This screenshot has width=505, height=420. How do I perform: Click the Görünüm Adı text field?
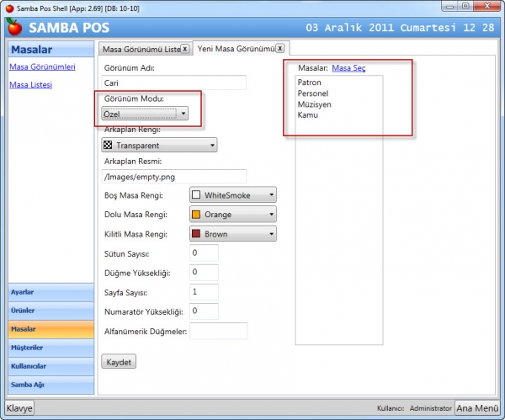click(174, 82)
